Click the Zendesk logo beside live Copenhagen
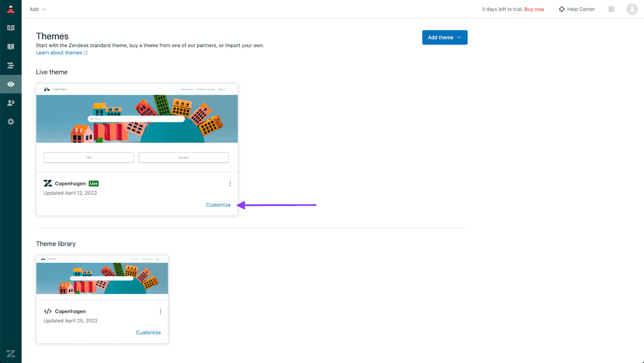This screenshot has height=363, width=644. (48, 184)
